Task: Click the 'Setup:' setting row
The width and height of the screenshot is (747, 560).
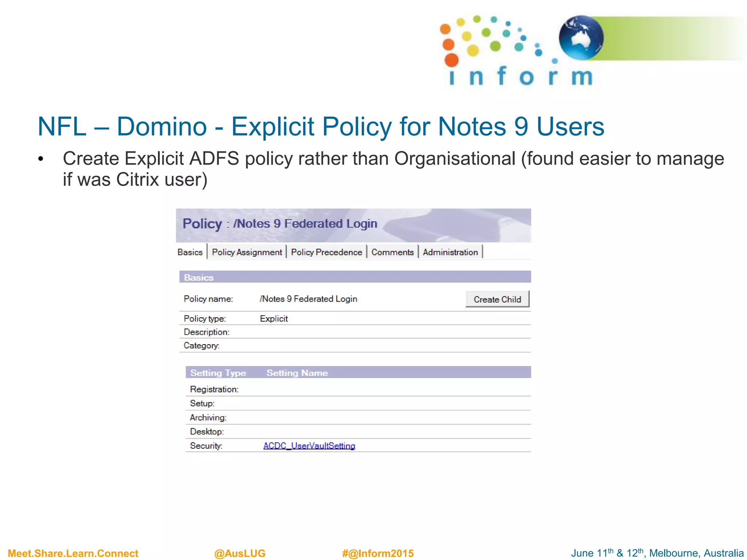Action: click(358, 403)
